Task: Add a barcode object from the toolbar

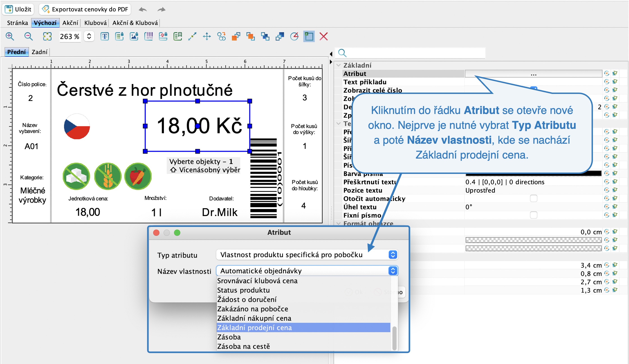Action: coord(149,36)
